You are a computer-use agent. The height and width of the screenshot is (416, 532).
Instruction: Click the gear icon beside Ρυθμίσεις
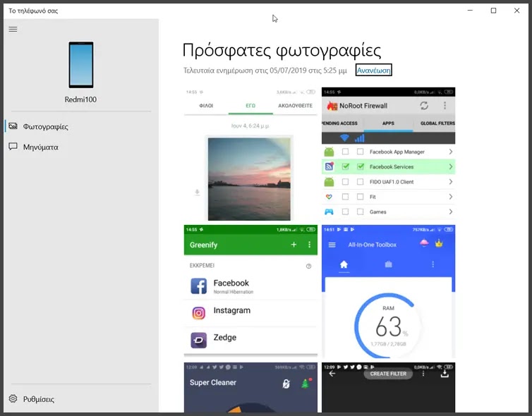coord(13,398)
